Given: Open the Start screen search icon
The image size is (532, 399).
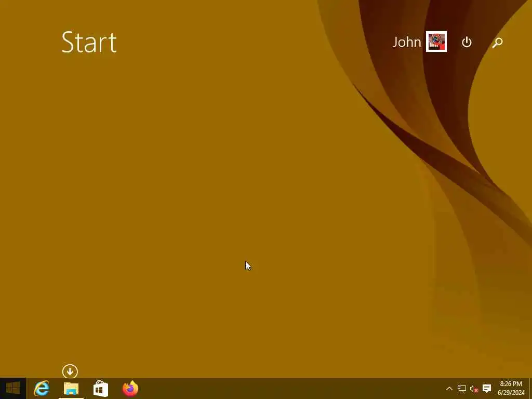Looking at the screenshot, I should tap(497, 43).
